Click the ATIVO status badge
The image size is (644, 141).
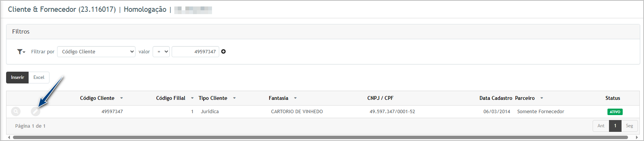615,112
